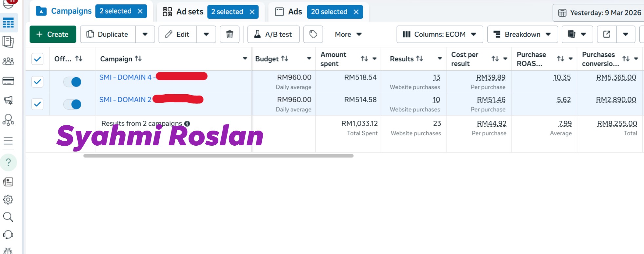This screenshot has height=254, width=644.
Task: Open the Duplicate dropdown arrow
Action: 145,34
